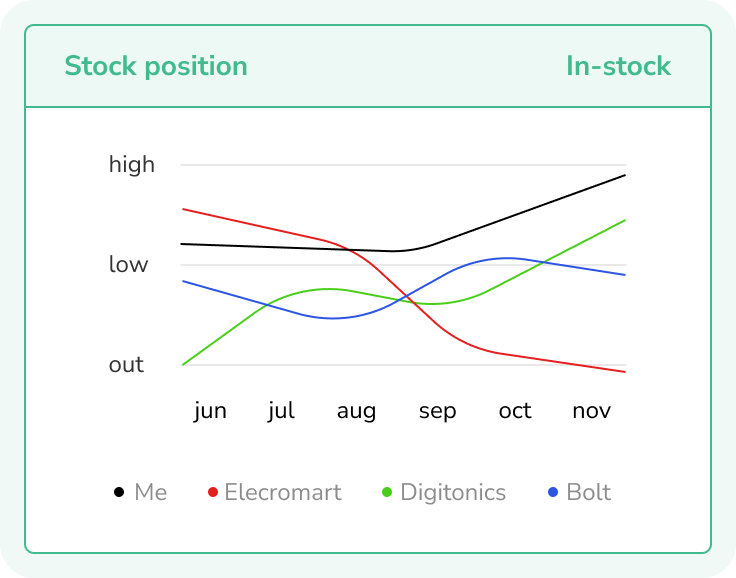Click the high level axis label

click(x=132, y=165)
